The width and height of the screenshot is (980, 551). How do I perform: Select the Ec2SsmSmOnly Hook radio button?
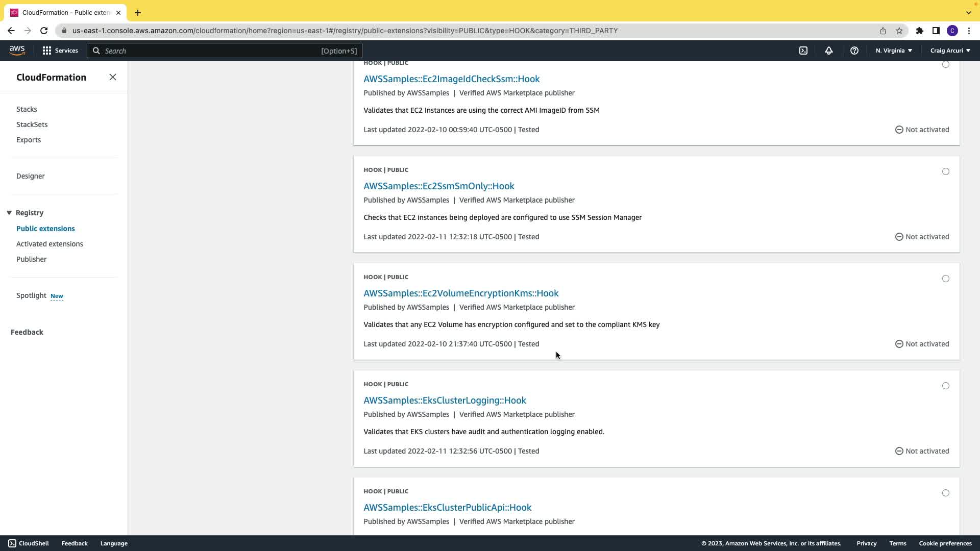[946, 171]
